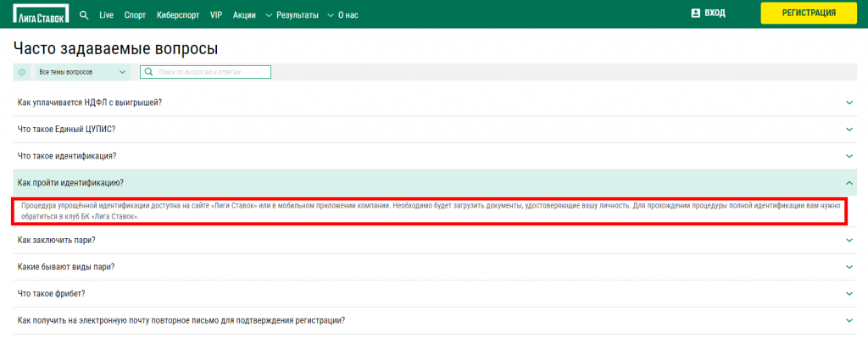The height and width of the screenshot is (338, 868).
Task: Click question text Как пройти идентификацию?
Action: (x=70, y=182)
